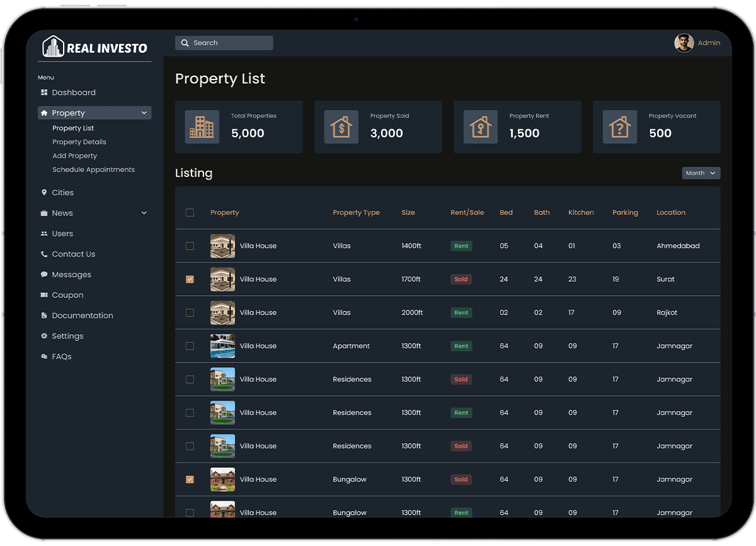Open Add Property submenu item
Image resolution: width=756 pixels, height=546 pixels.
click(74, 156)
